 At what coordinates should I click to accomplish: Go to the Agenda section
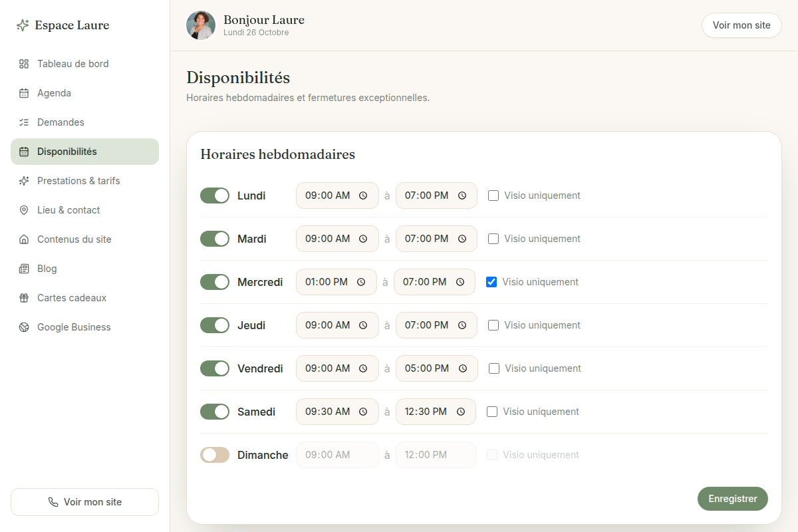84,93
